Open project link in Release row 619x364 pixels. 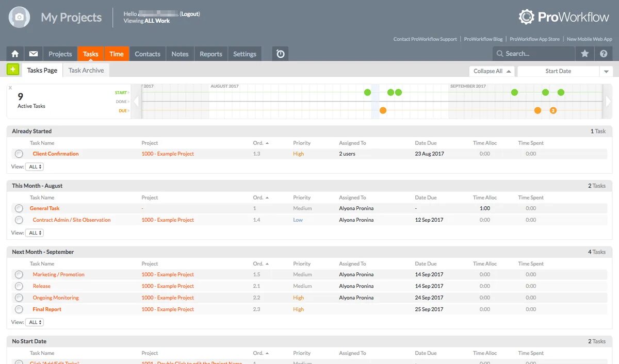pyautogui.click(x=168, y=286)
